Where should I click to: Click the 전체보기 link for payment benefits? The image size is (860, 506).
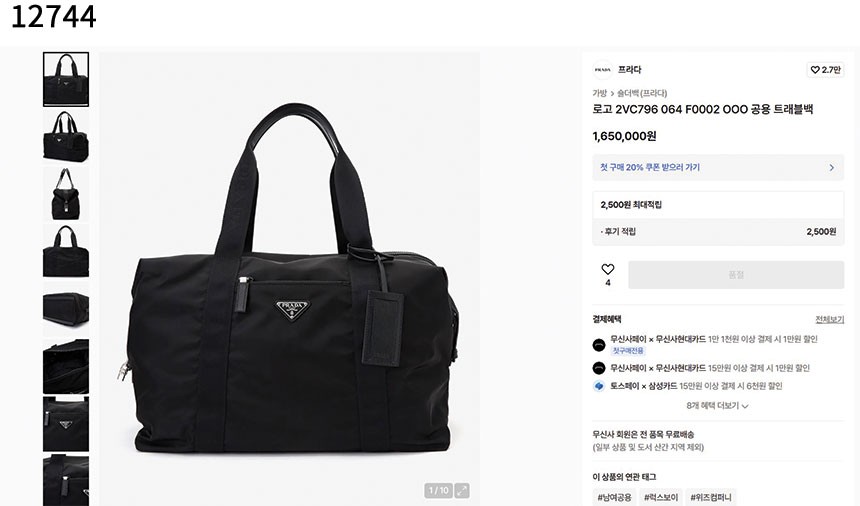coord(829,319)
